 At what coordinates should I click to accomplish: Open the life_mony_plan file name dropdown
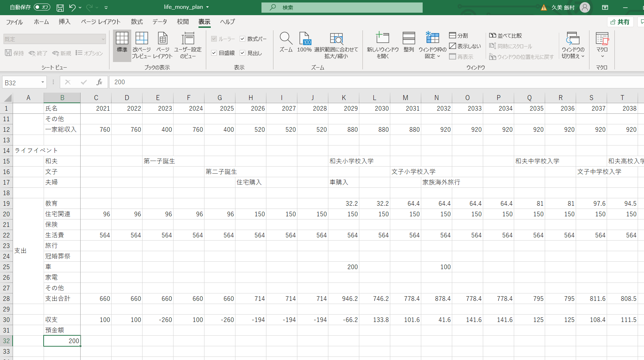click(x=208, y=7)
